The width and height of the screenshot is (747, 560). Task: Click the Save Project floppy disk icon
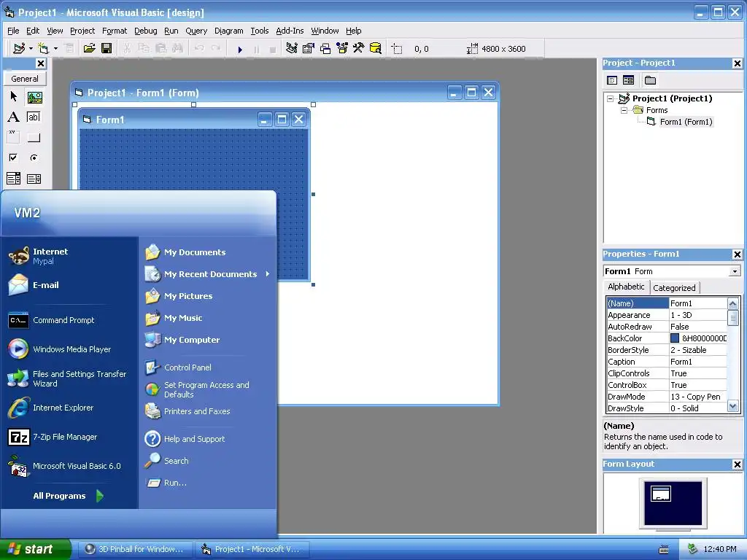107,49
